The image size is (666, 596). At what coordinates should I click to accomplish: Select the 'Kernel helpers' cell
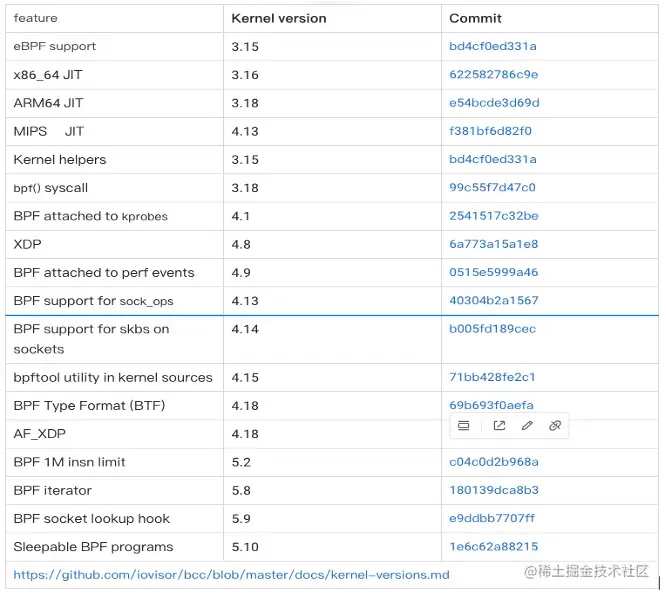coord(114,160)
